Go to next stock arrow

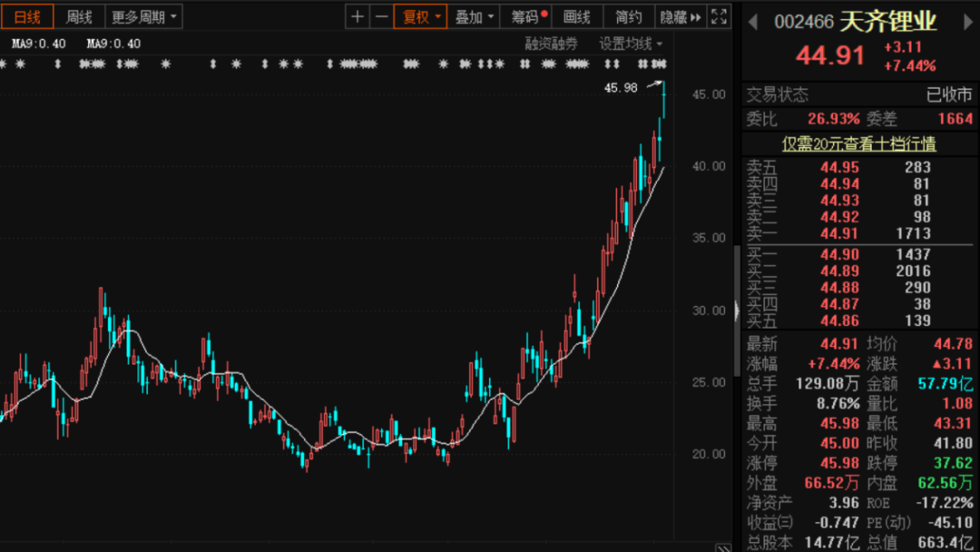pos(968,22)
